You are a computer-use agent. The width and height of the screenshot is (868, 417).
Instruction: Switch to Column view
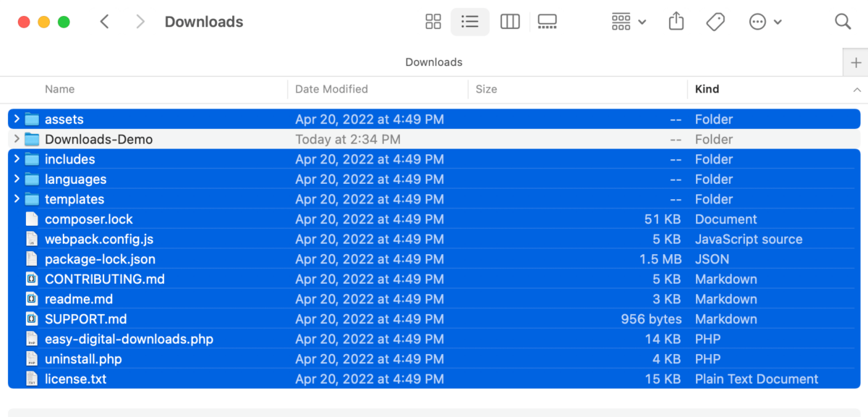tap(510, 22)
